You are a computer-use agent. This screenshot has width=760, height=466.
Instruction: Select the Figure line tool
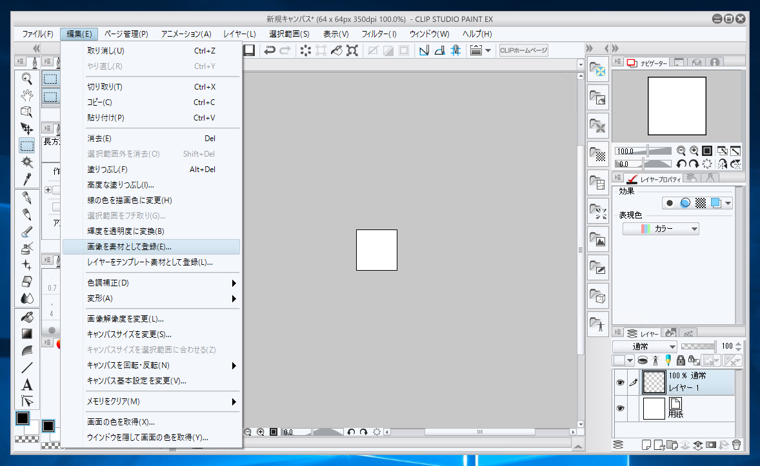point(27,368)
